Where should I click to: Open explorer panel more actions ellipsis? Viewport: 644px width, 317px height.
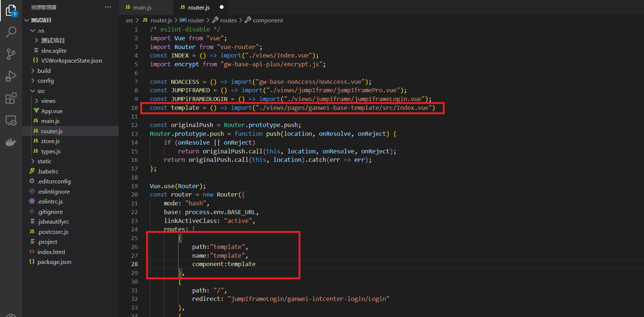click(x=108, y=7)
